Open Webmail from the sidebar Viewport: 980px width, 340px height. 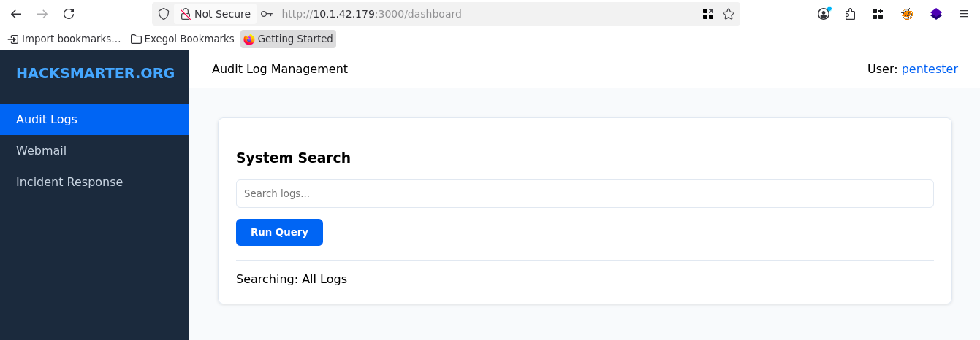41,150
